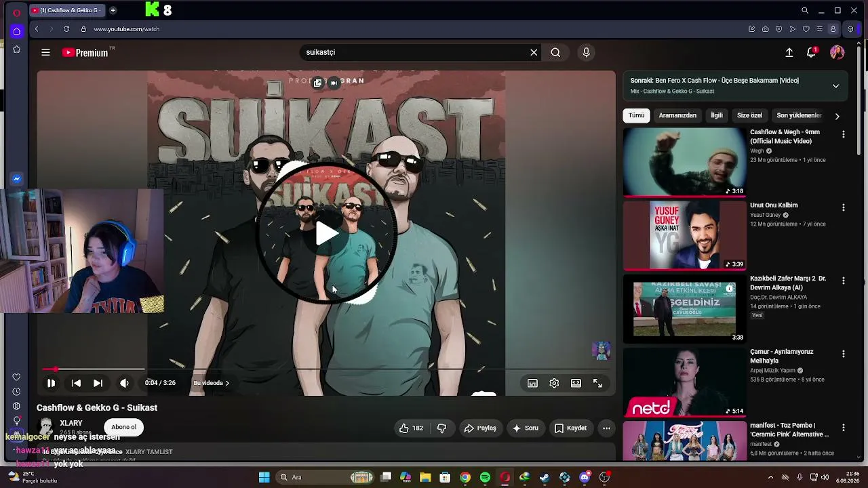The width and height of the screenshot is (868, 488).
Task: Open options for 'Çamur - Ayrılamıyoruz Meliha'yla'
Action: click(844, 354)
